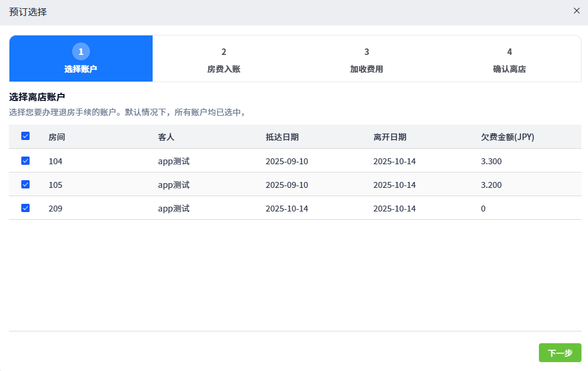Click the green 下一步 button
Screen dimensions: 588x371
560,353
